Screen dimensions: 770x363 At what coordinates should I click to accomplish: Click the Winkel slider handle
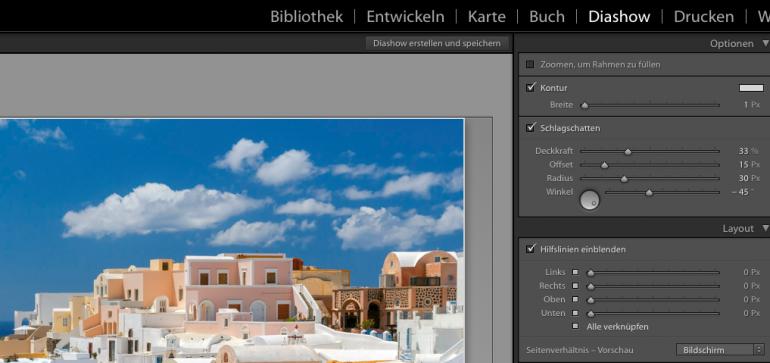(649, 193)
